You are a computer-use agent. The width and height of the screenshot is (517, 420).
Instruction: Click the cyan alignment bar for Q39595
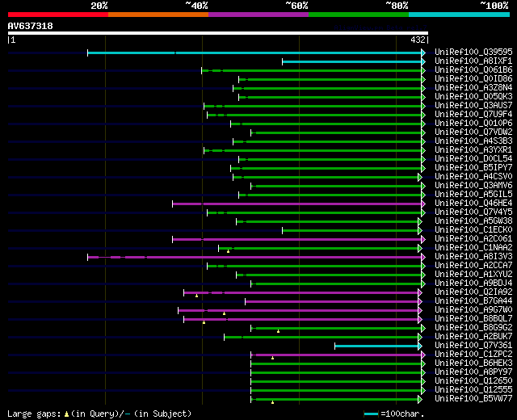coord(254,52)
